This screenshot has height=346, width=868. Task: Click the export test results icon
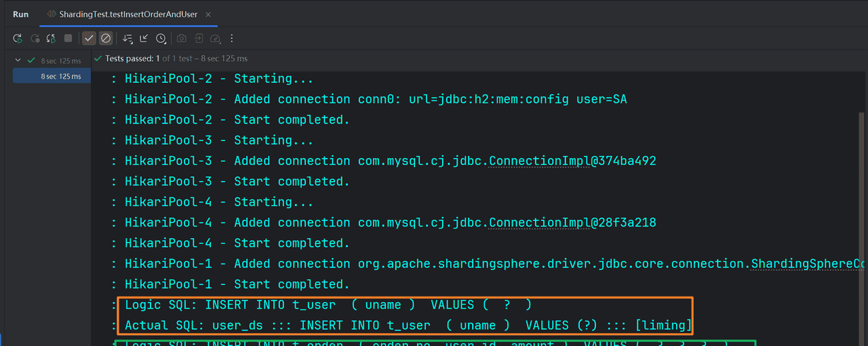tap(199, 39)
